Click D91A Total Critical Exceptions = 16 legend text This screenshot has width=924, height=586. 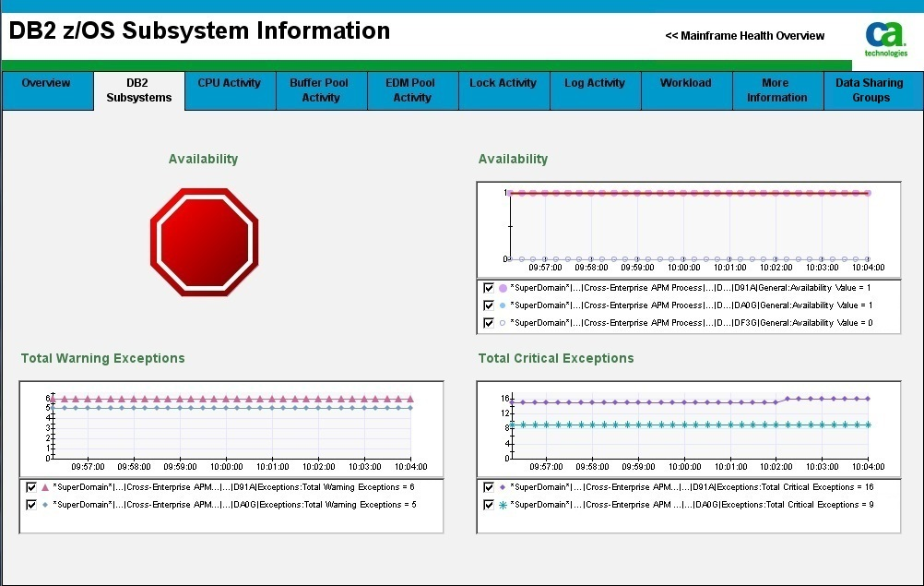(x=692, y=487)
